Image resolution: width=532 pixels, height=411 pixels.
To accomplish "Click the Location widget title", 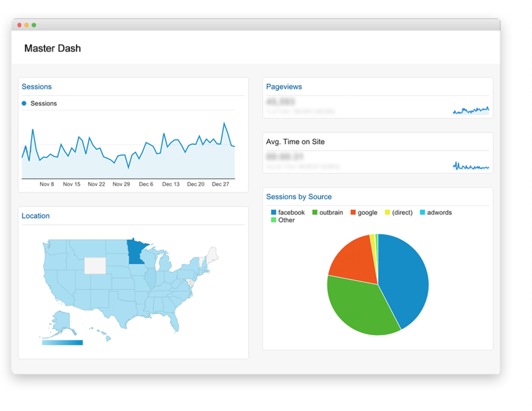I will tap(35, 216).
